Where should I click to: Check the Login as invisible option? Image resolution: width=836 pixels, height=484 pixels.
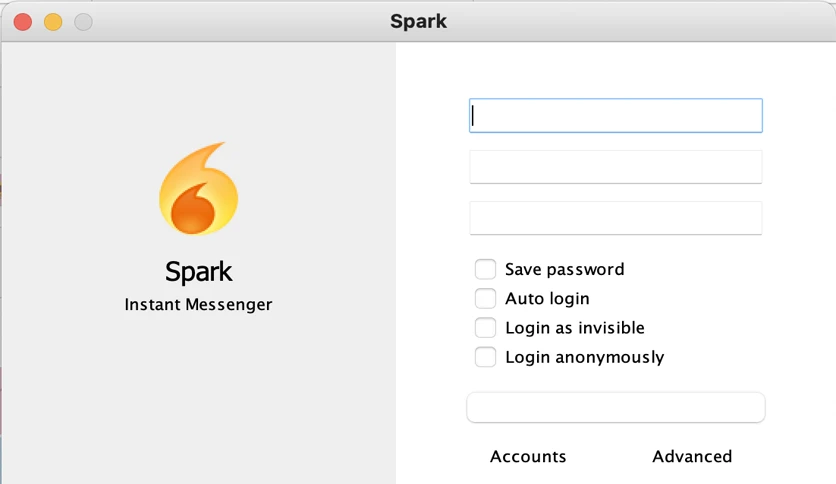tap(485, 328)
